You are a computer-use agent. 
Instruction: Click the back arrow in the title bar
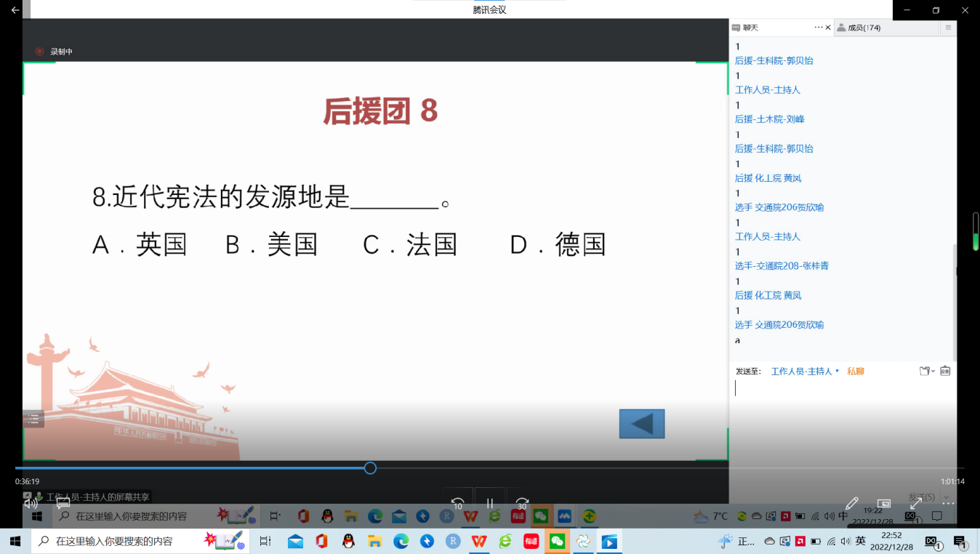15,10
